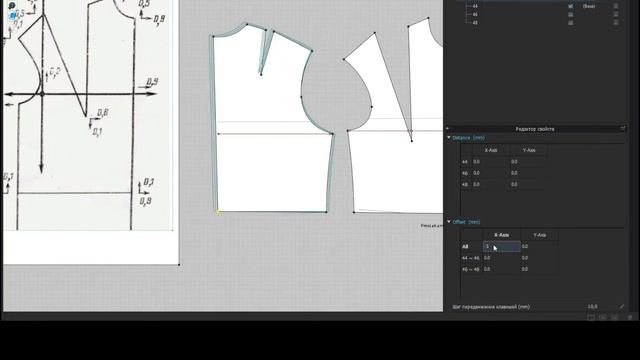Toggle the size 44 base checkbox
The width and height of the screenshot is (640, 360).
(571, 6)
